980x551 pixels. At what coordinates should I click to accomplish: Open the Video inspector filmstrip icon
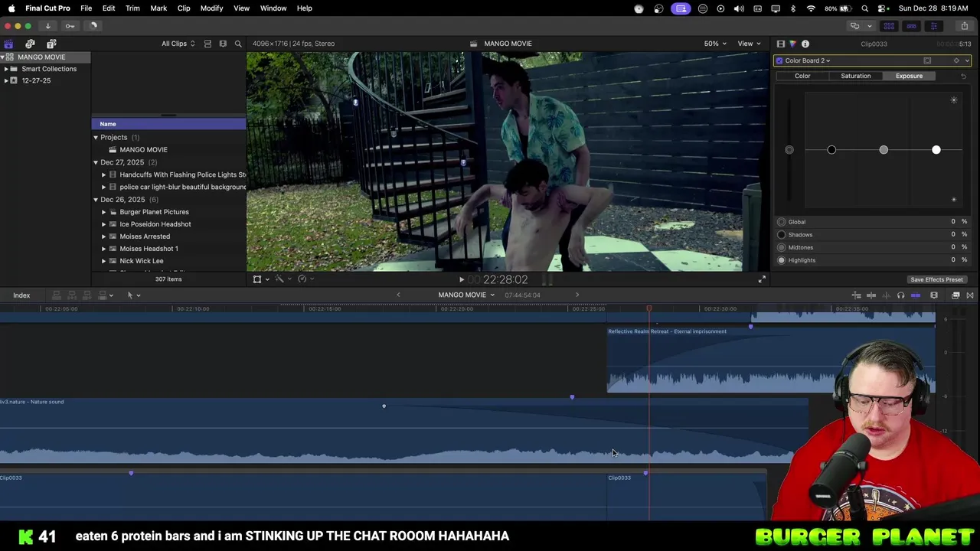tap(780, 44)
